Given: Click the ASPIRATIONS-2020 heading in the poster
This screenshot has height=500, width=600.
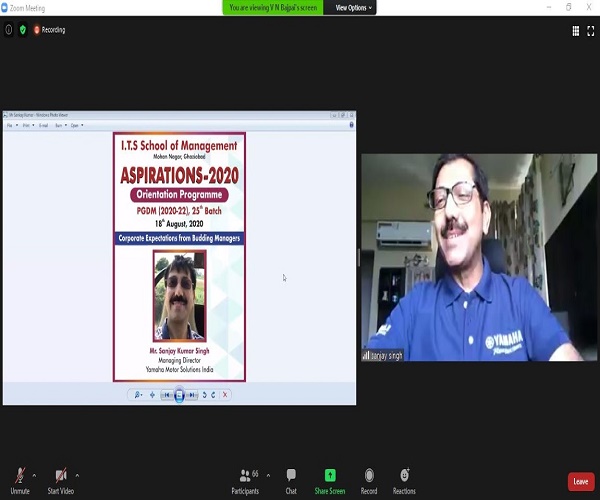Looking at the screenshot, I should coord(179,176).
